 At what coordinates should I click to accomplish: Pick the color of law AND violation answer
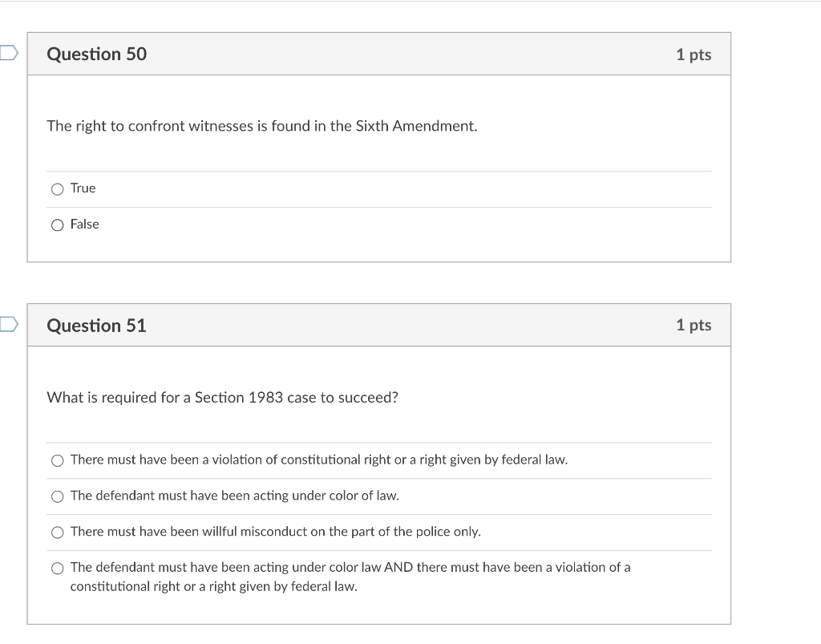[57, 568]
